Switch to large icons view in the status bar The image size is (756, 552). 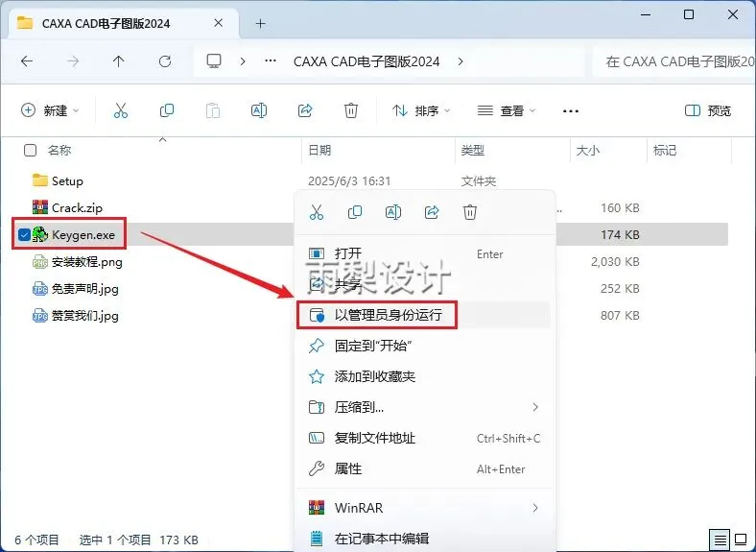(x=741, y=540)
